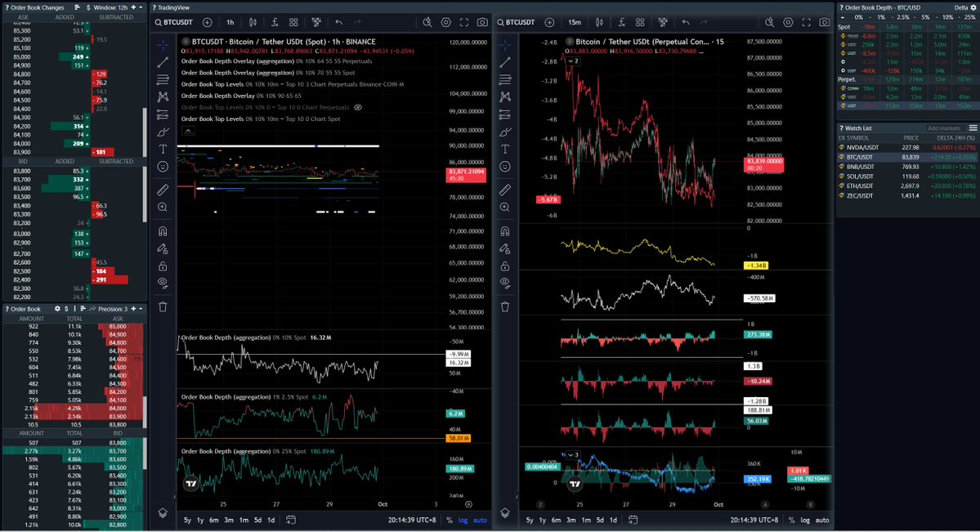Open the go-to-date calendar in left chart

pyautogui.click(x=291, y=520)
